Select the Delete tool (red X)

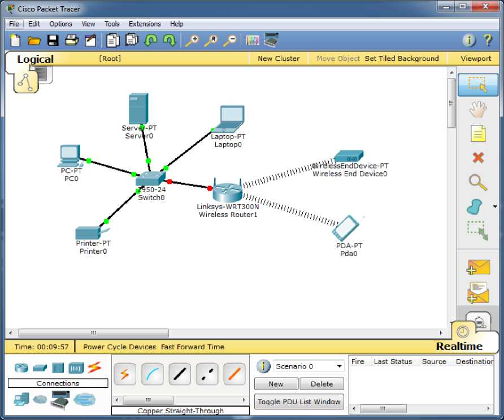478,158
